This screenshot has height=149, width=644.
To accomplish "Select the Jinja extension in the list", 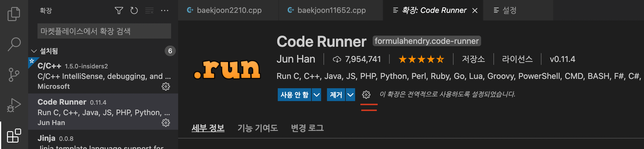I will [x=103, y=140].
